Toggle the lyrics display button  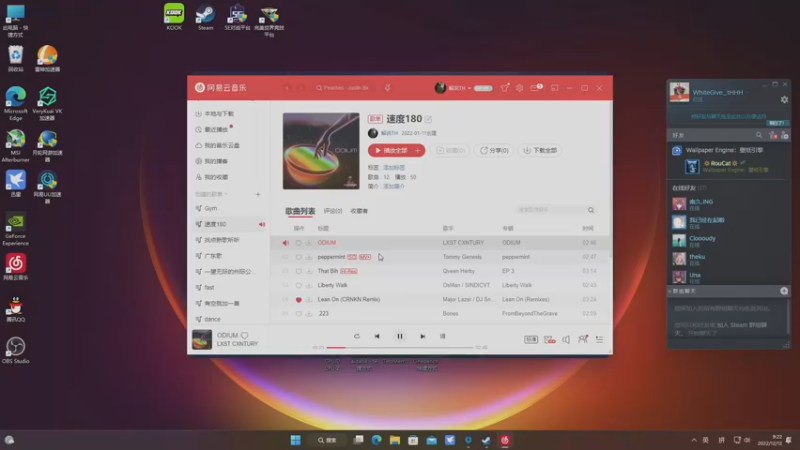click(442, 336)
